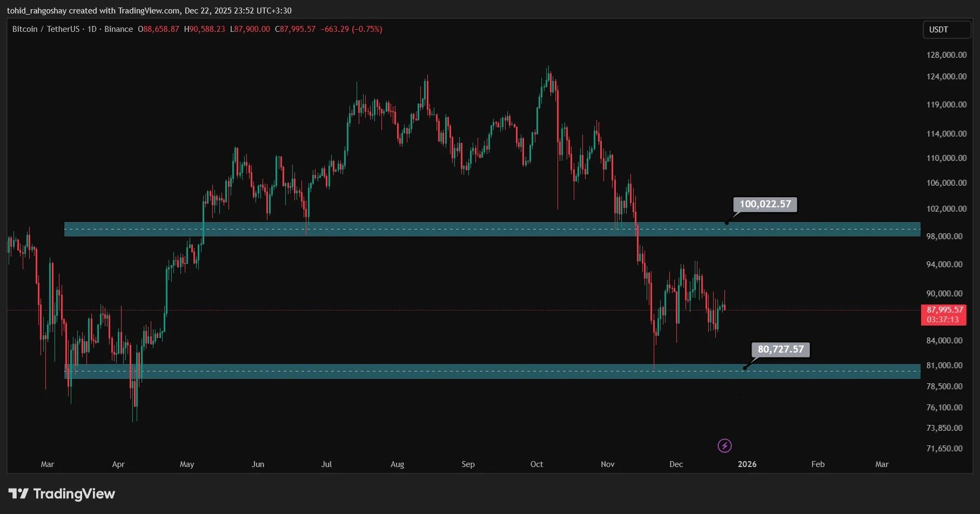The image size is (980, 514).
Task: Click the 102,000.00 price axis label
Action: tap(946, 209)
